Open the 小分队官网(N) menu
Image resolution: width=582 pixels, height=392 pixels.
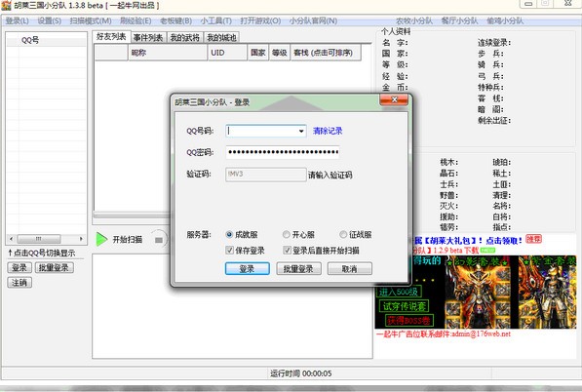click(x=313, y=20)
